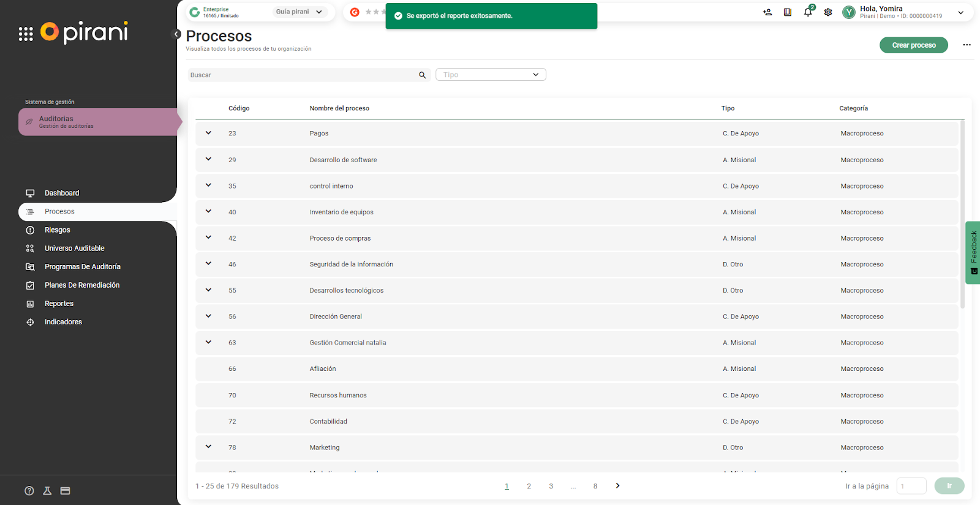
Task: Open the Feedback side tab
Action: [x=973, y=252]
